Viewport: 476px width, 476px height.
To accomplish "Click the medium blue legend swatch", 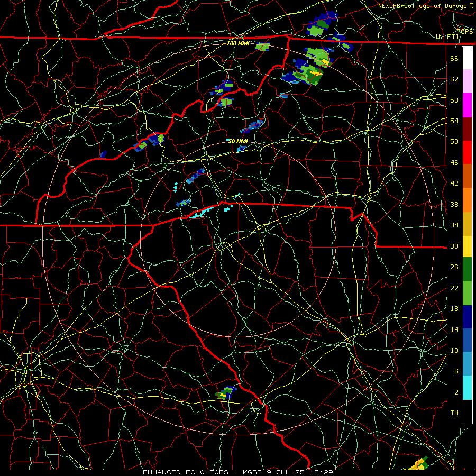I will coord(467,340).
